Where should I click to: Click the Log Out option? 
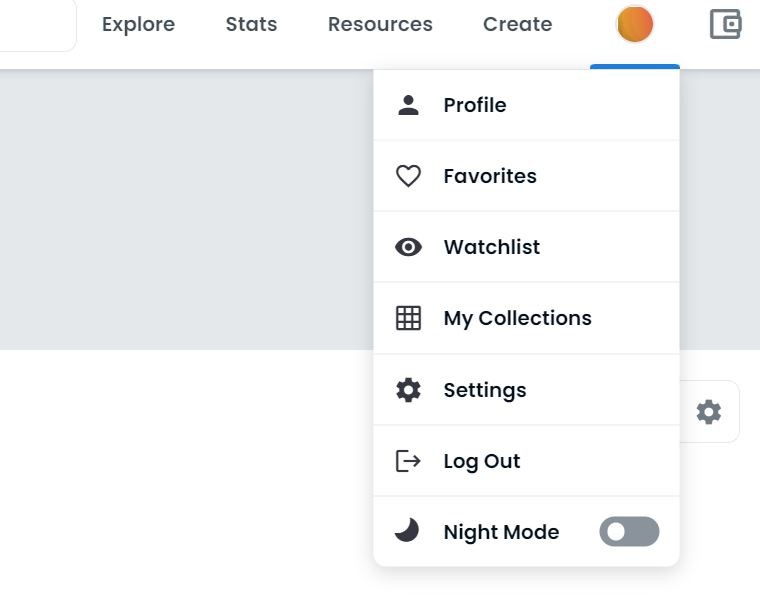(482, 461)
